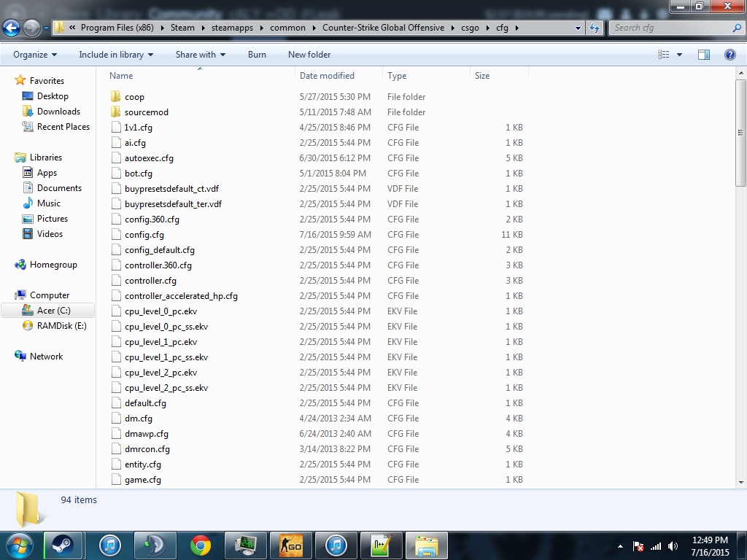Viewport: 747px width, 560px height.
Task: Open Google Chrome from the taskbar
Action: pyautogui.click(x=200, y=545)
